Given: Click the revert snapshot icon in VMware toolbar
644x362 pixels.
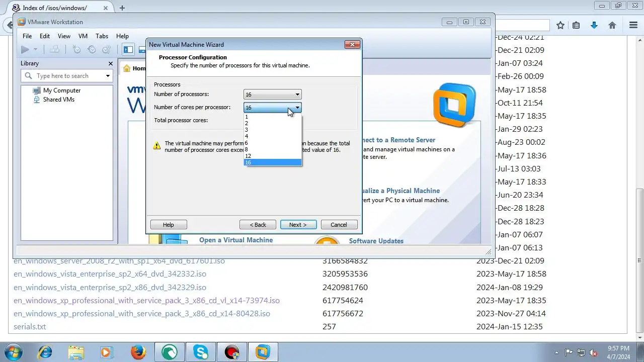Looking at the screenshot, I should pyautogui.click(x=92, y=49).
